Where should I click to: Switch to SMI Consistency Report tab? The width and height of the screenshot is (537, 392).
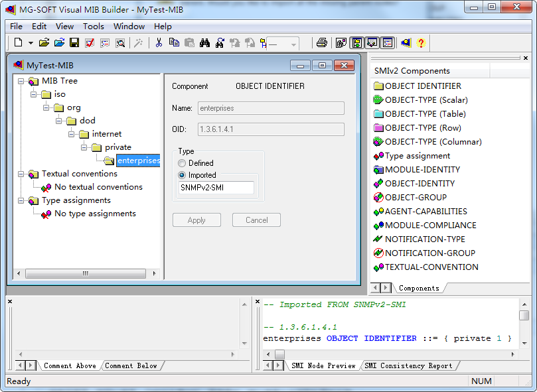coord(408,365)
